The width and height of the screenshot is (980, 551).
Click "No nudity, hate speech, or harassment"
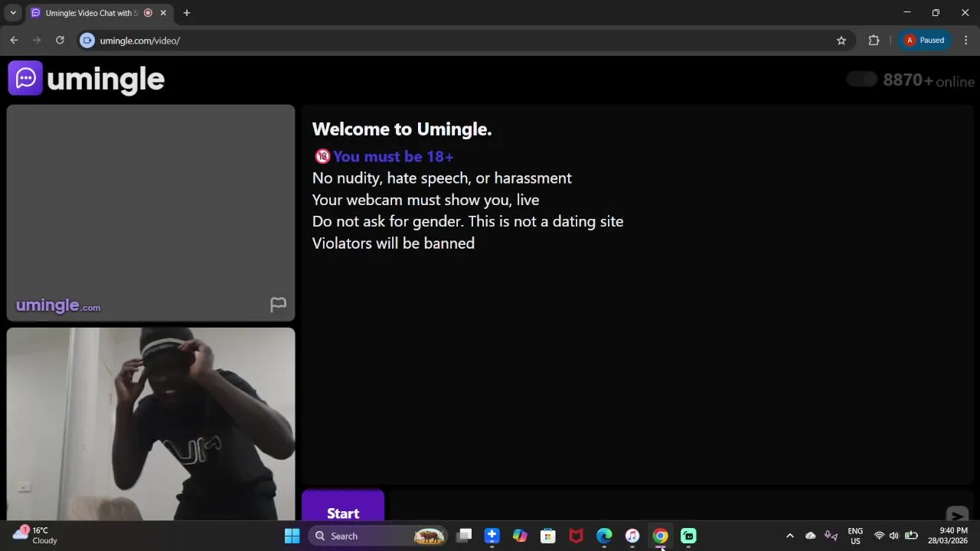442,178
